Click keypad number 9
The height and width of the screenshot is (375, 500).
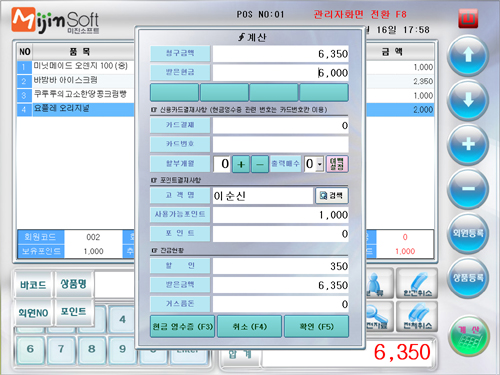pyautogui.click(x=122, y=349)
